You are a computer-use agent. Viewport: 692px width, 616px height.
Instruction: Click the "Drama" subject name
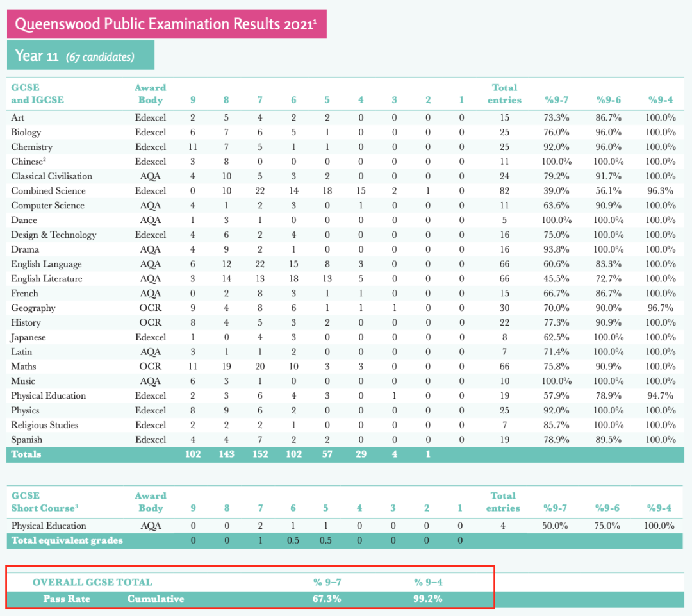(25, 249)
